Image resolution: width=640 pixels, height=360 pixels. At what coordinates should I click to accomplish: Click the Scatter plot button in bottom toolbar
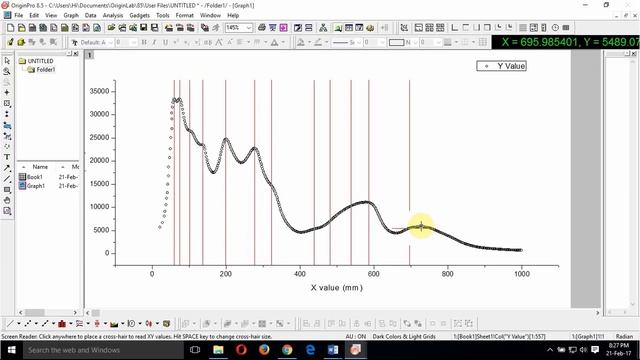point(27,324)
